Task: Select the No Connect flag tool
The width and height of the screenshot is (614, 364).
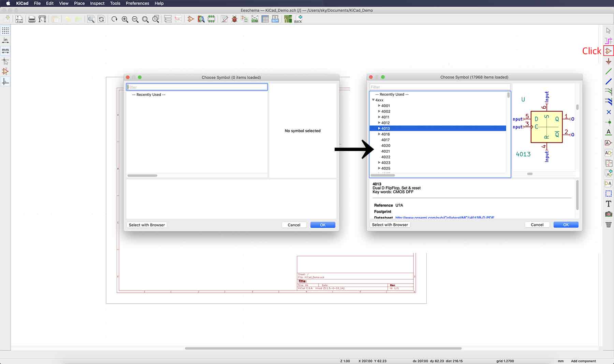Action: click(x=609, y=112)
